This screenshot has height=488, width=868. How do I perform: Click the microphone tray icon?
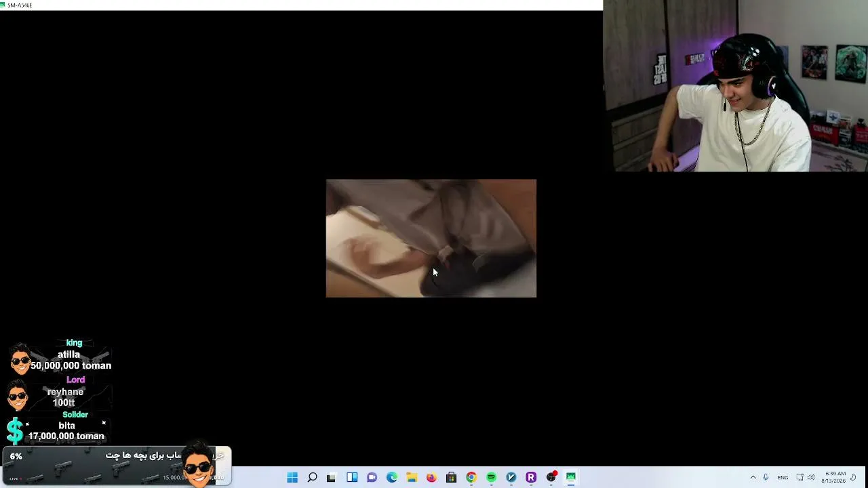(766, 477)
